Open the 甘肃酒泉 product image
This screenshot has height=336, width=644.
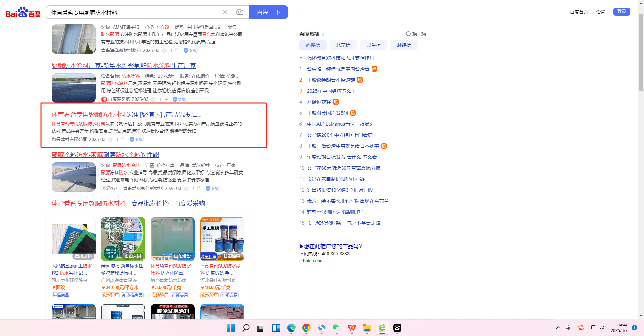click(x=222, y=239)
